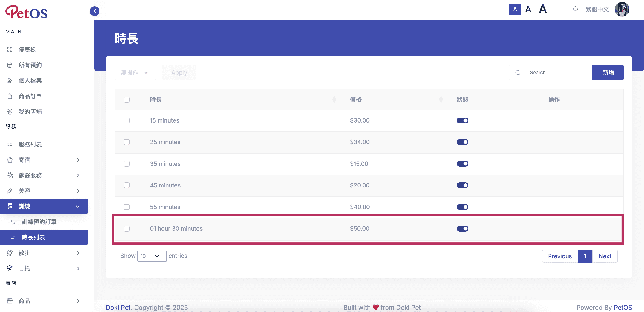Go to 儀表板 dashboard menu item
This screenshot has height=312, width=644.
tap(27, 49)
